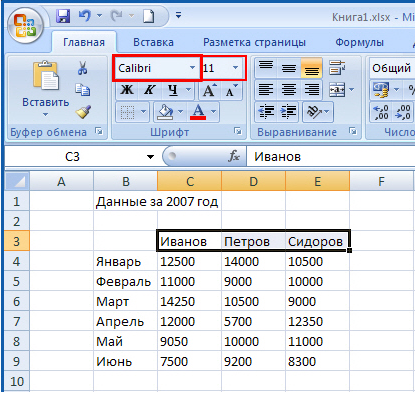The height and width of the screenshot is (394, 415).
Task: Align text to top of cell
Action: point(266,68)
